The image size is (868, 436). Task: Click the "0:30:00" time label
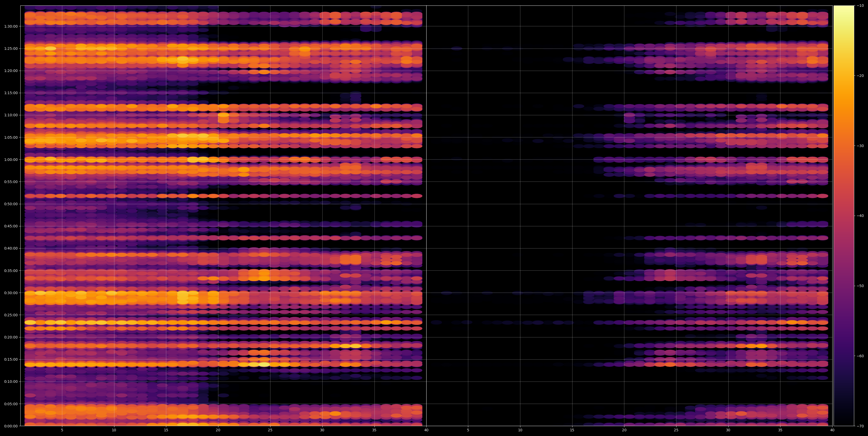pos(11,293)
